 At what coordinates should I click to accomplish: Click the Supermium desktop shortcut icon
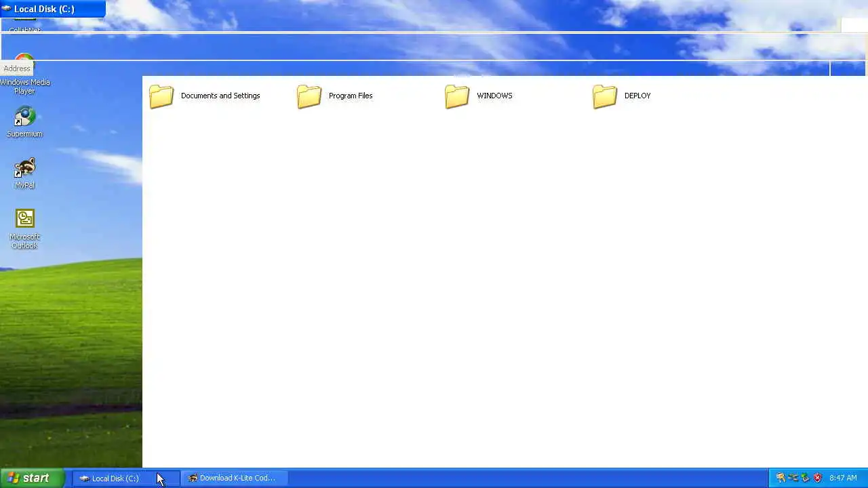pos(24,117)
